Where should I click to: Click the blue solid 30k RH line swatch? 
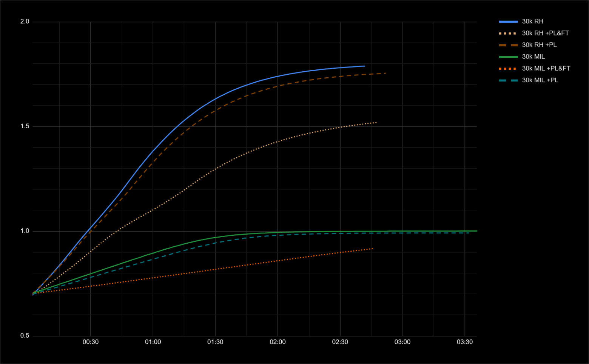click(508, 22)
